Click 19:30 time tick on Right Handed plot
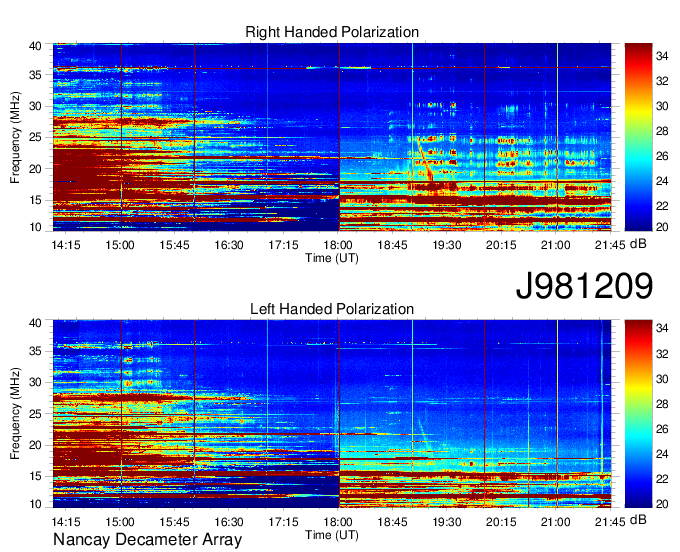The image size is (680, 552). 447,245
